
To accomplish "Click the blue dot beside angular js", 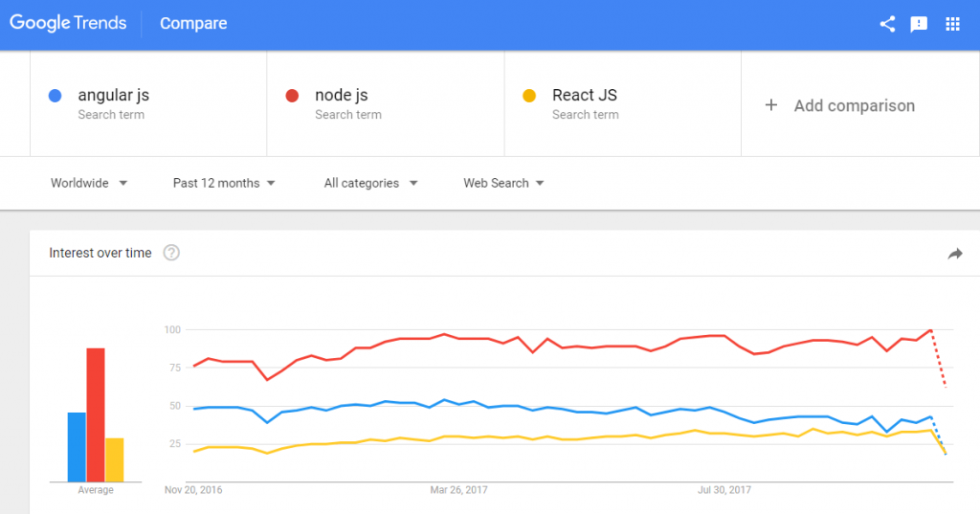I will click(56, 96).
